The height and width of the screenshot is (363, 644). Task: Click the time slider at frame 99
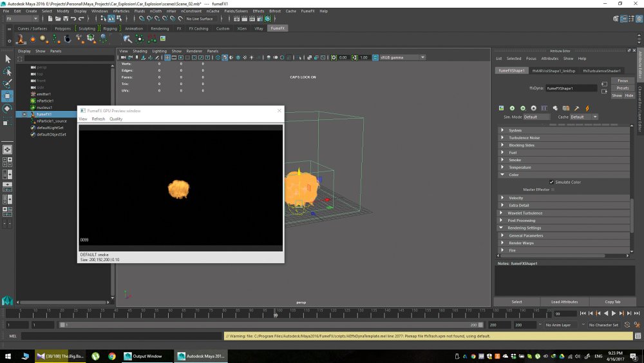click(x=276, y=313)
